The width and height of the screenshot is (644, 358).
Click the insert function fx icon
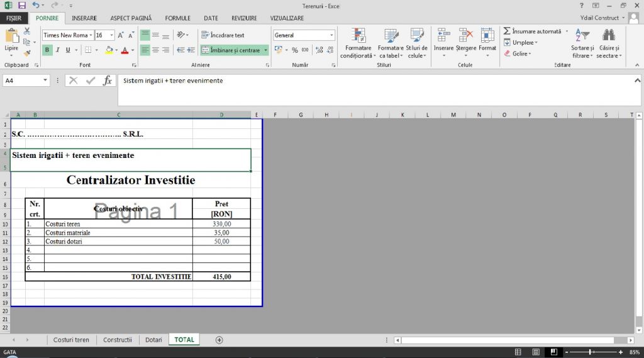coord(107,81)
